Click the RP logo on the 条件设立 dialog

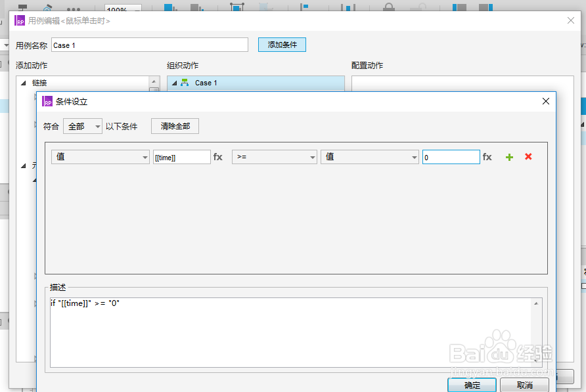click(47, 102)
